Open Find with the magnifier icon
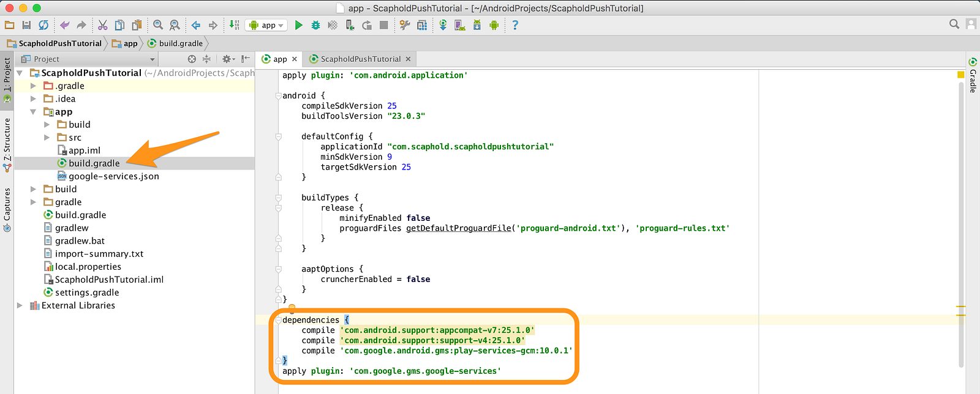Viewport: 980px width, 394px height. (158, 25)
